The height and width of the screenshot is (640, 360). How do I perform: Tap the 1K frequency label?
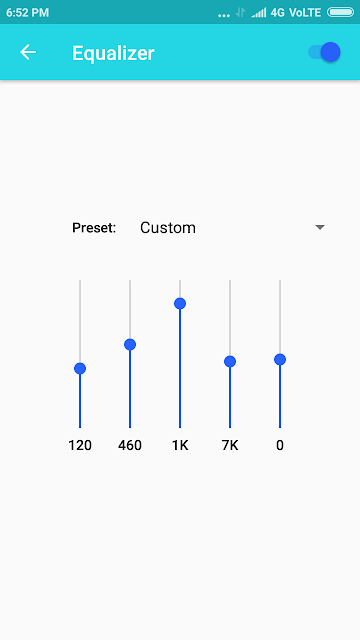coord(180,445)
